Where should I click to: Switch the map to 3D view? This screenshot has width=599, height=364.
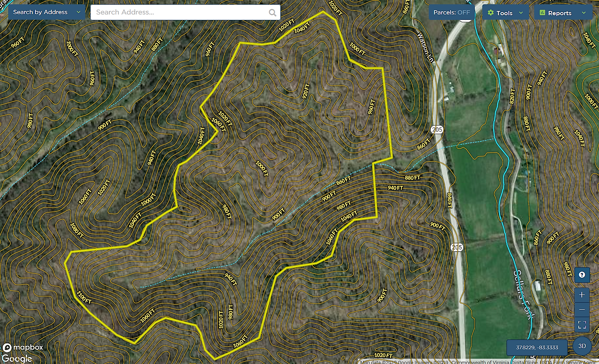[582, 346]
